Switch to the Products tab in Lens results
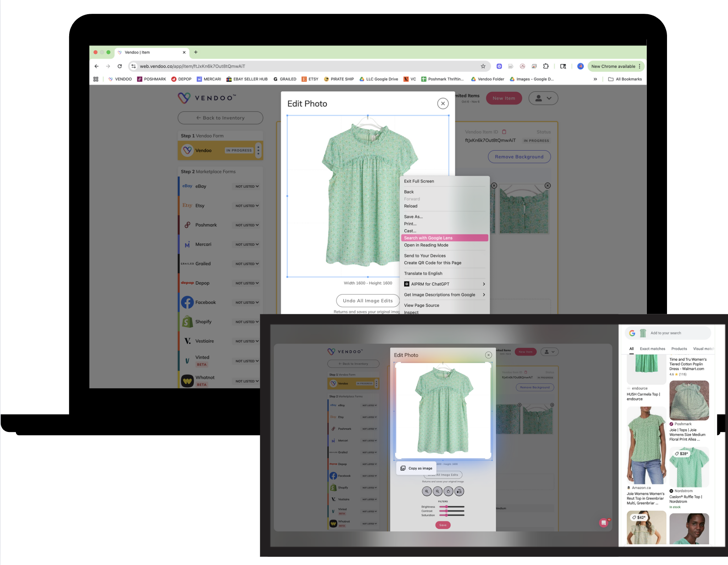728x565 pixels. click(x=679, y=349)
